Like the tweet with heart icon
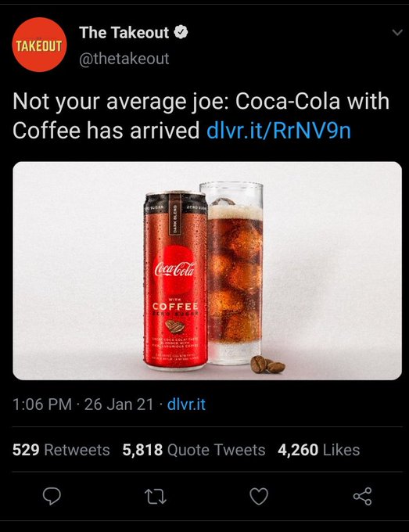The height and width of the screenshot is (532, 409). pos(259,497)
